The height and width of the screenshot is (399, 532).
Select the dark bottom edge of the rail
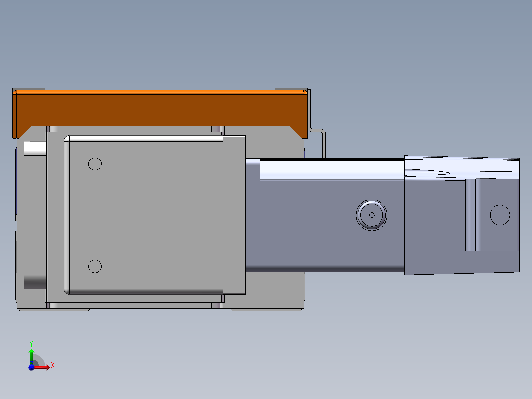click(325, 269)
